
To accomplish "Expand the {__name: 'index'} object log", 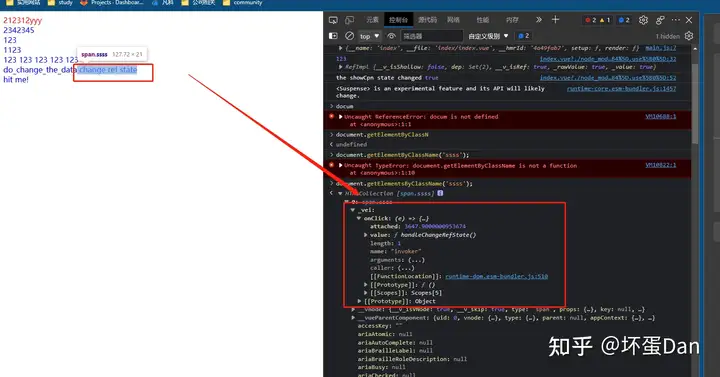I will tap(341, 48).
